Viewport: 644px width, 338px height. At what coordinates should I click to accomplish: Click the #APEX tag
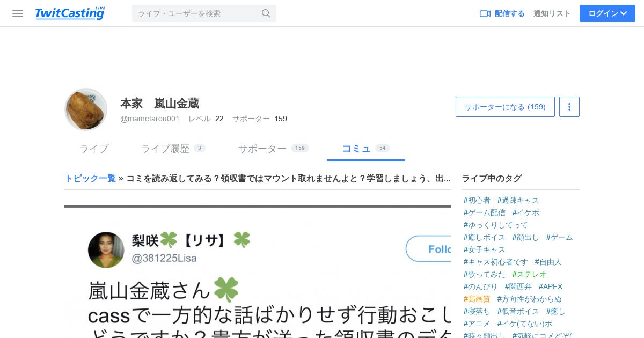pyautogui.click(x=551, y=286)
